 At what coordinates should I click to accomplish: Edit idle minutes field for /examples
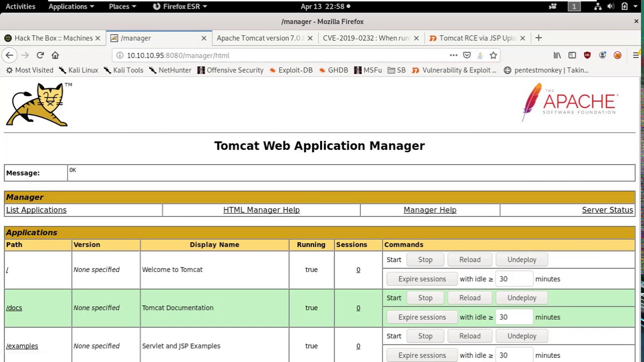click(514, 355)
